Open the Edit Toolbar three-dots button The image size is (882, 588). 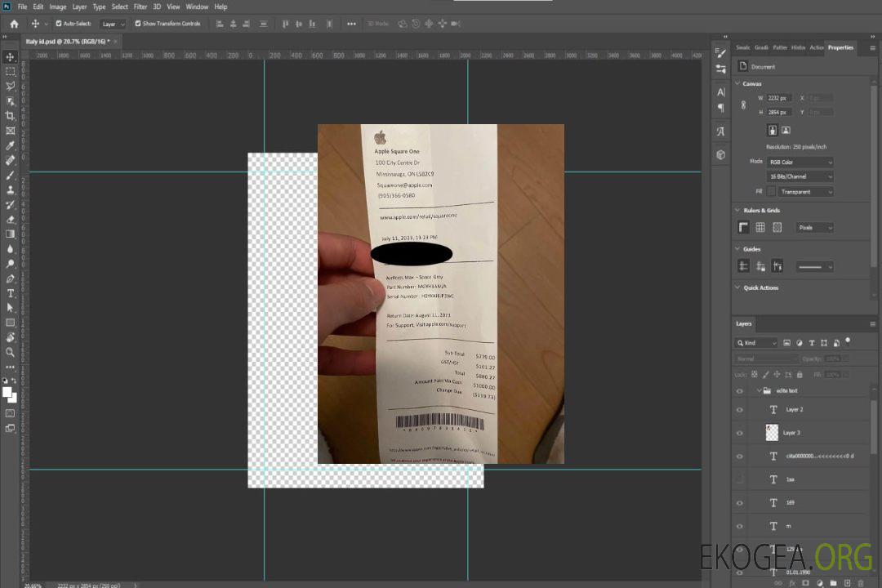pyautogui.click(x=10, y=367)
